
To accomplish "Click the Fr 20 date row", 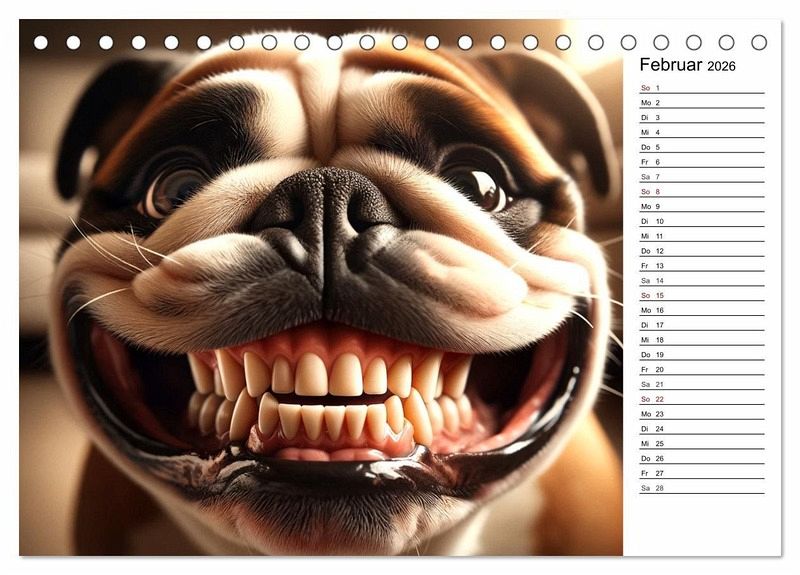I will [701, 369].
